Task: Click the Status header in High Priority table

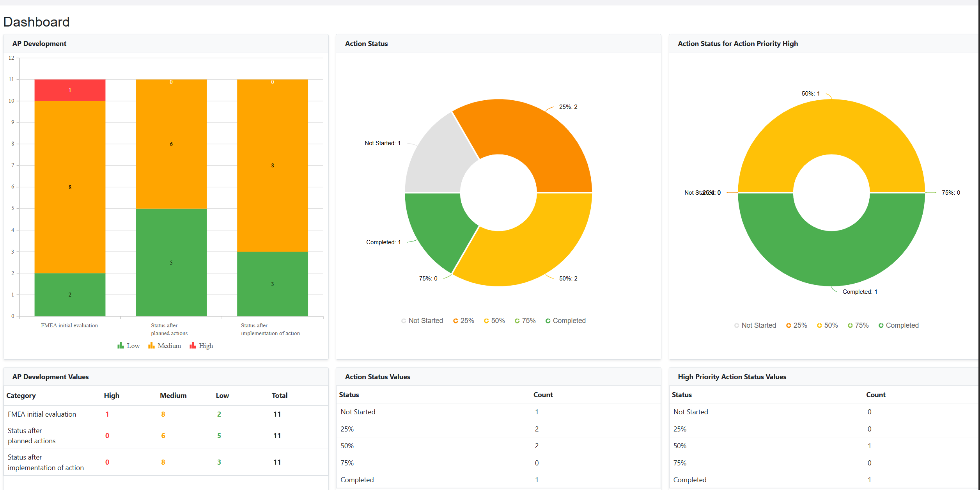Action: coord(681,395)
